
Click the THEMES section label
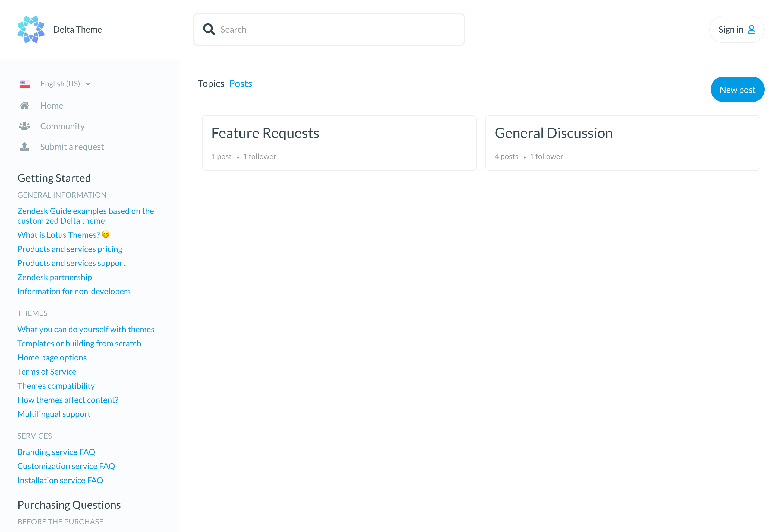[32, 313]
